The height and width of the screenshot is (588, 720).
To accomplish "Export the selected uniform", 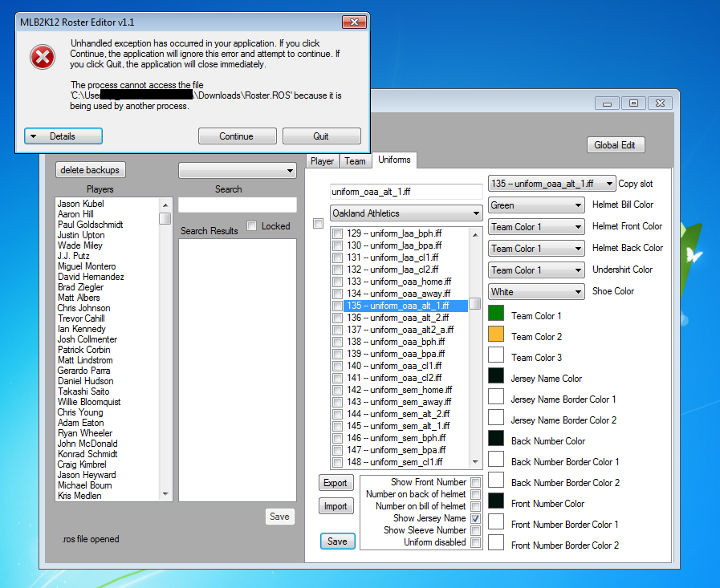I will pos(336,483).
